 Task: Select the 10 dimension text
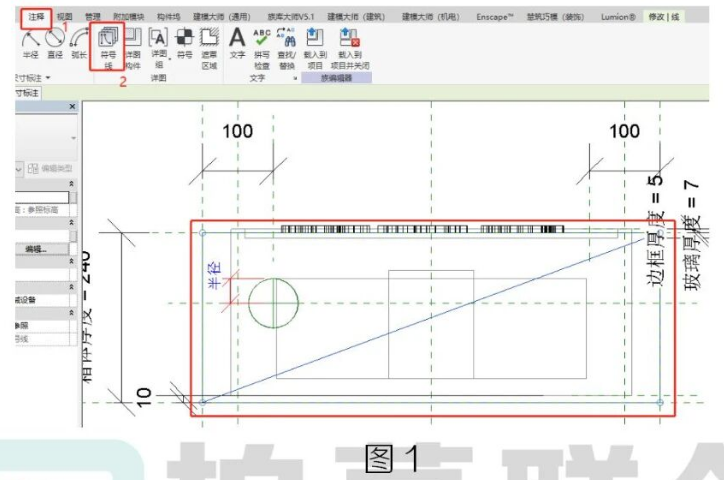[x=144, y=397]
